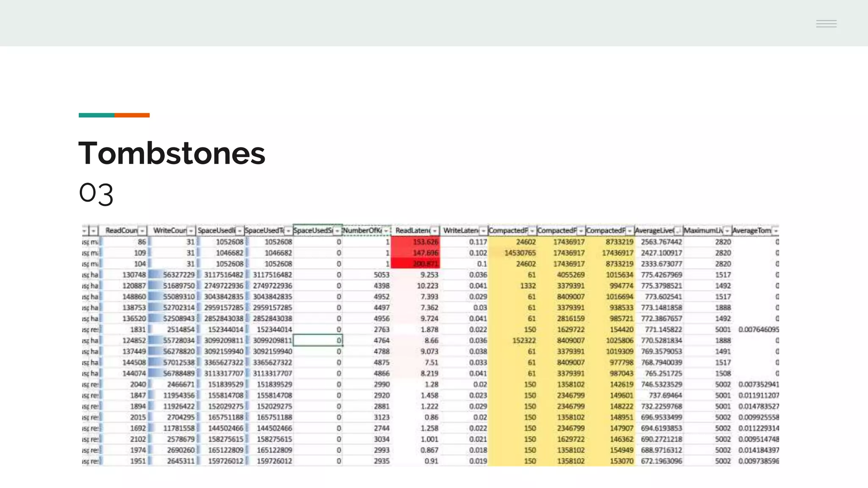This screenshot has width=868, height=488.
Task: Open the AverageTombstones column filter arrow
Action: pos(776,230)
